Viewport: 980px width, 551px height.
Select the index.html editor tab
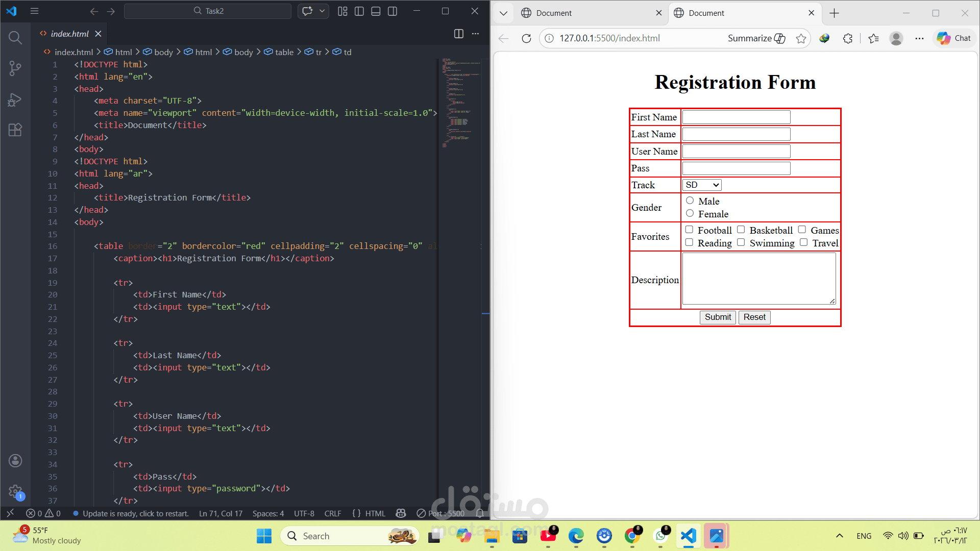point(69,34)
